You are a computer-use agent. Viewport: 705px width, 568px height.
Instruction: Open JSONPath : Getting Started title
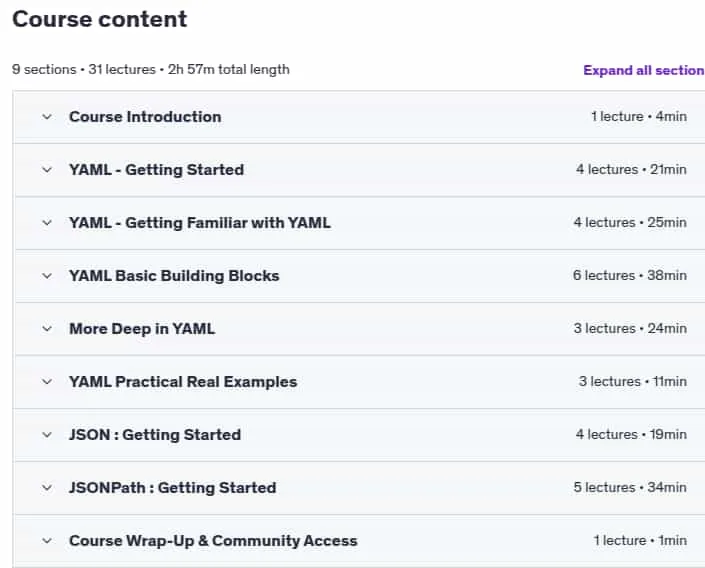pyautogui.click(x=173, y=488)
